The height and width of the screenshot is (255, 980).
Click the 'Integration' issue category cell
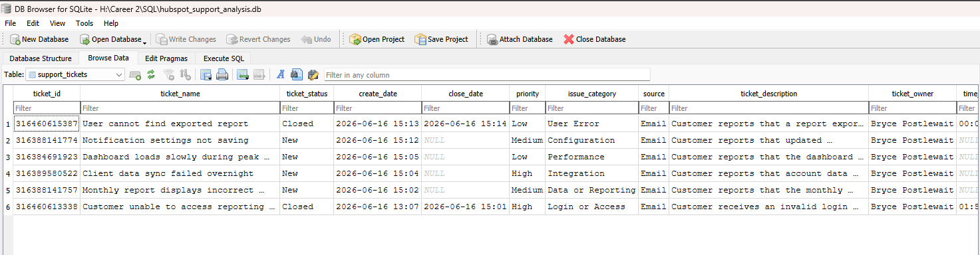[592, 173]
